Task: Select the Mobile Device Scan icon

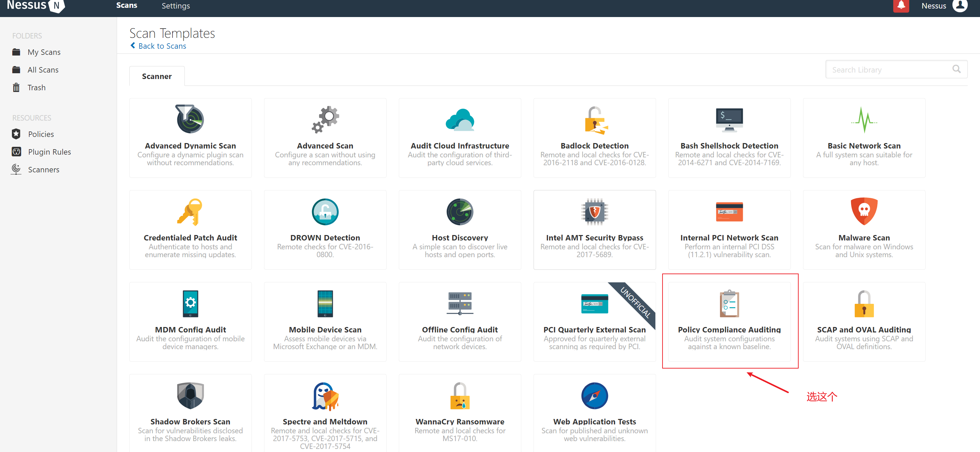Action: [325, 303]
